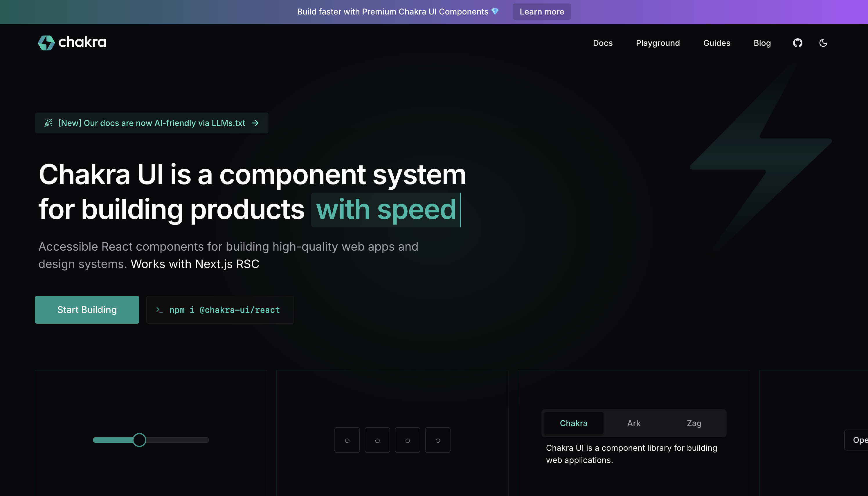Visit the Blog link in the header
This screenshot has width=868, height=496.
click(x=762, y=43)
